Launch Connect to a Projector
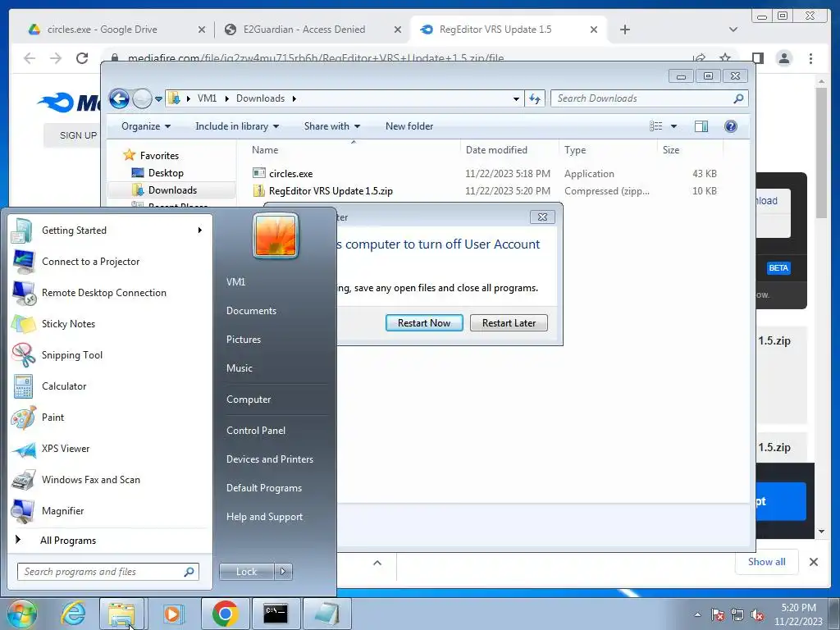 [x=110, y=262]
